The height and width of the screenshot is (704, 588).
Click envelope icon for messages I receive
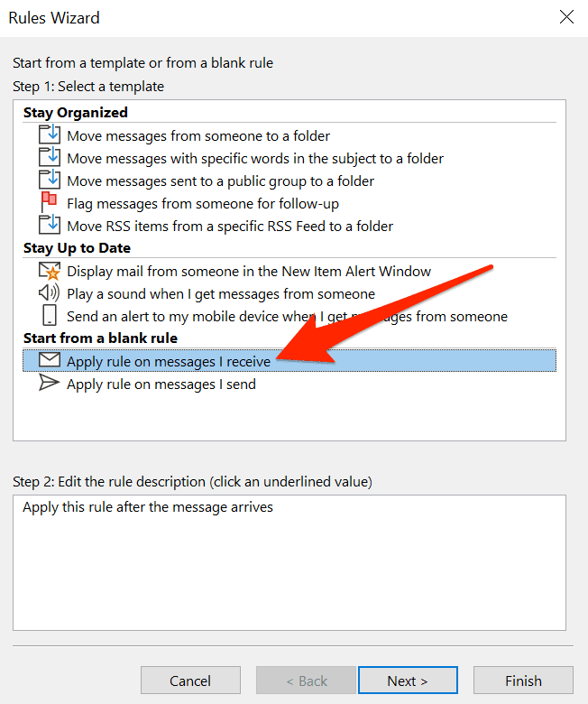pyautogui.click(x=50, y=361)
